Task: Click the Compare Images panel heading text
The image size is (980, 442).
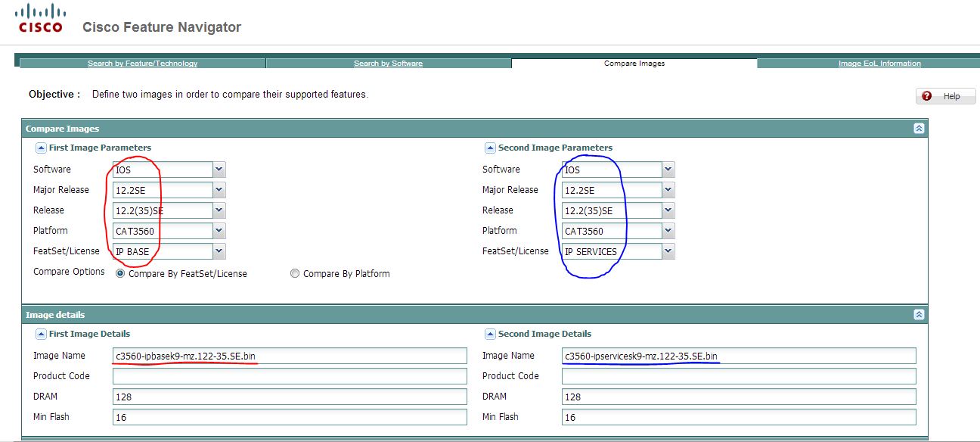Action: 62,129
